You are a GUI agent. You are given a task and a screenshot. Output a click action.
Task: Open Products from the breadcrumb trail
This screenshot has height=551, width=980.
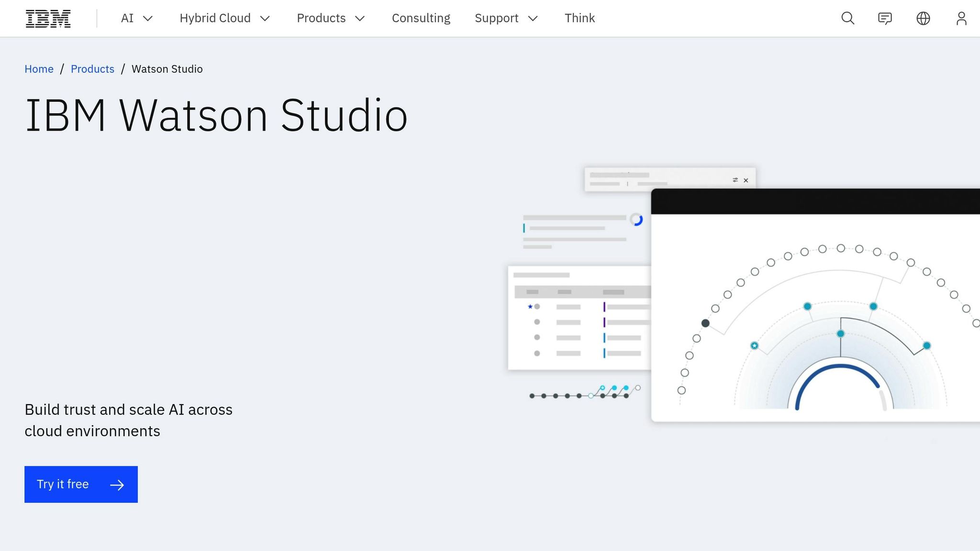point(92,69)
